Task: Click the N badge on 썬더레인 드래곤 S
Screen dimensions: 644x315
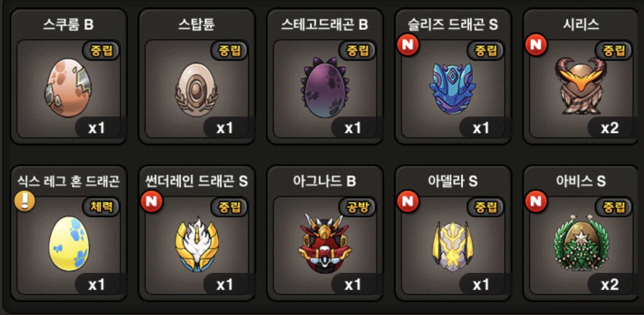Action: pyautogui.click(x=152, y=201)
